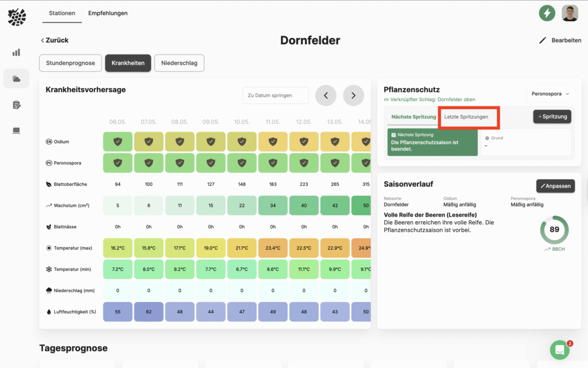Click the BBCH 89 progress ring
The width and height of the screenshot is (588, 368).
[554, 229]
